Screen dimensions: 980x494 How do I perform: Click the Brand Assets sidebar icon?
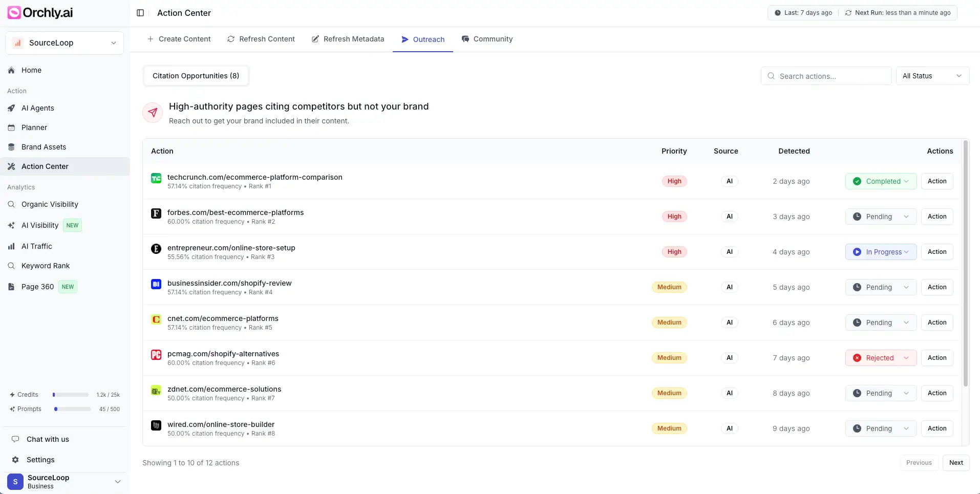[x=11, y=147]
